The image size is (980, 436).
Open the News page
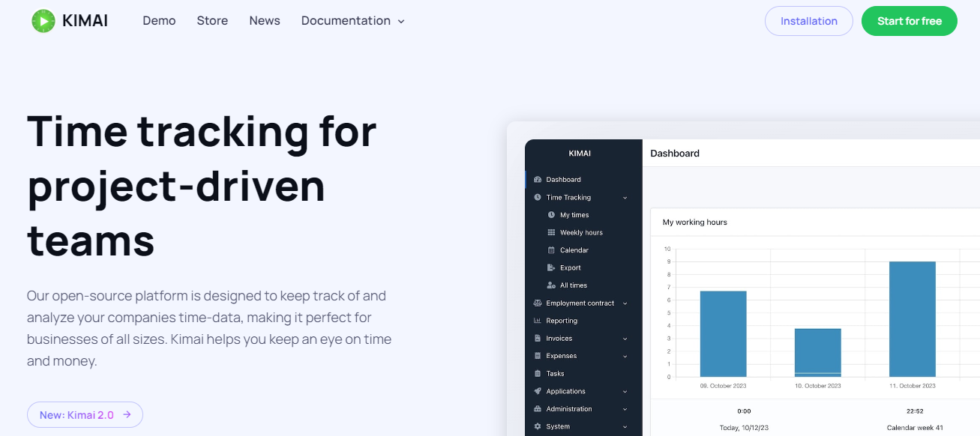265,21
